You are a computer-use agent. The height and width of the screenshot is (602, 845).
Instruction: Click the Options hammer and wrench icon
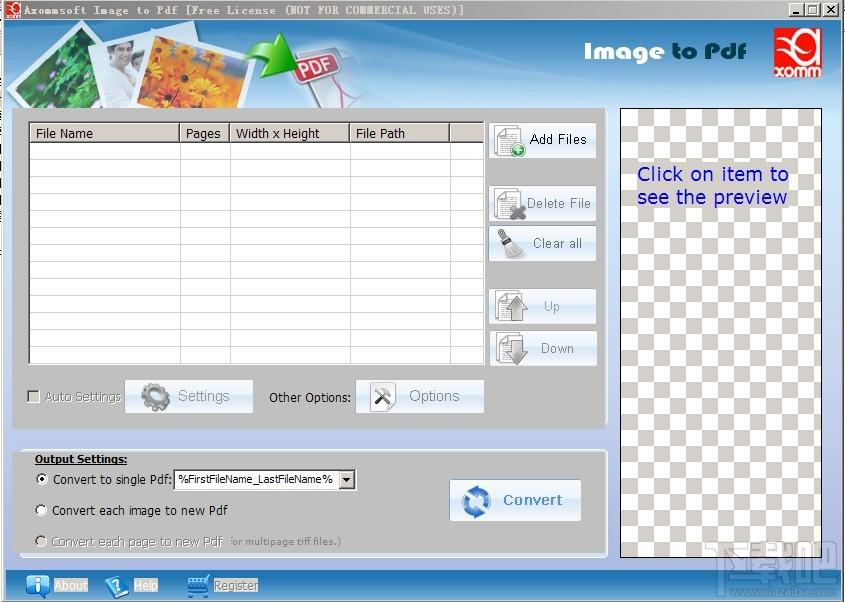[383, 397]
